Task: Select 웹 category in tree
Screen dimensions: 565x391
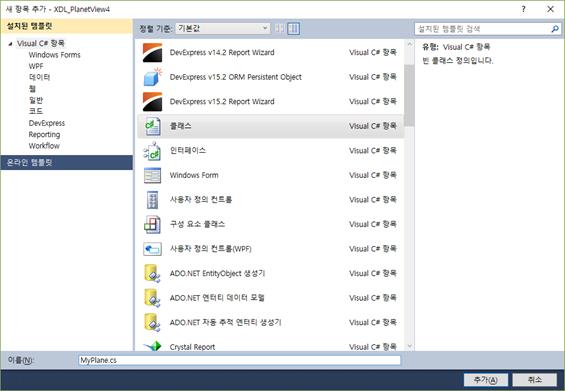Action: point(32,89)
